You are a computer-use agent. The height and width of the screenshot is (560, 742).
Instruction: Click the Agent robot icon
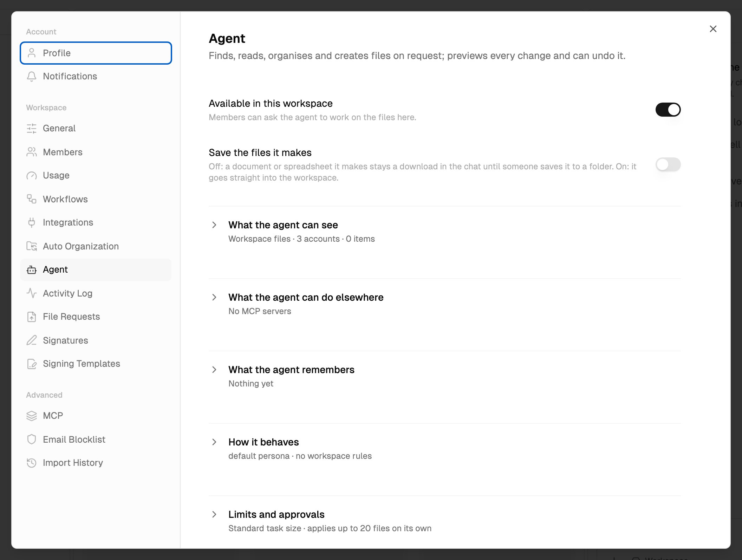[x=32, y=269]
